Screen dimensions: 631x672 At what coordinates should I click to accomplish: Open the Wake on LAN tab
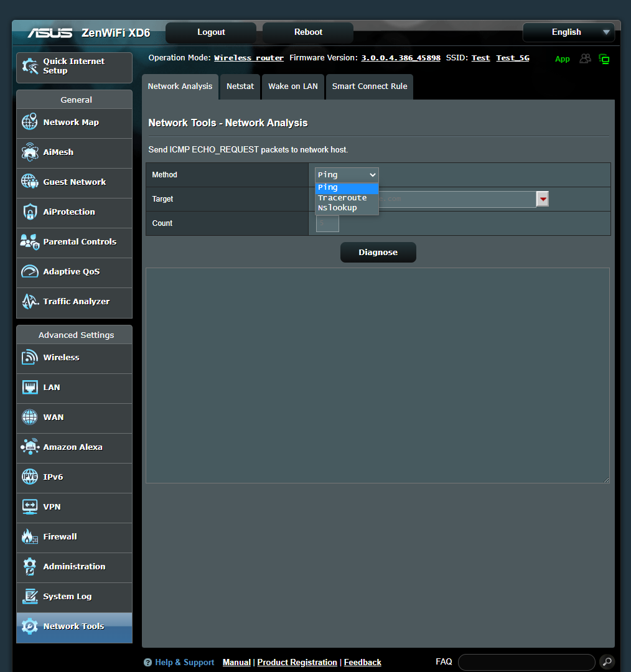(x=293, y=86)
